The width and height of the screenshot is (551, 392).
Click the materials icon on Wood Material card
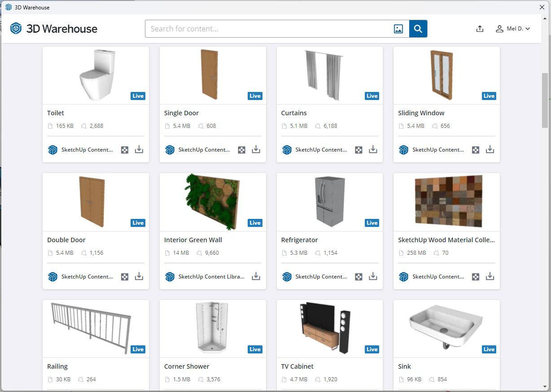476,277
